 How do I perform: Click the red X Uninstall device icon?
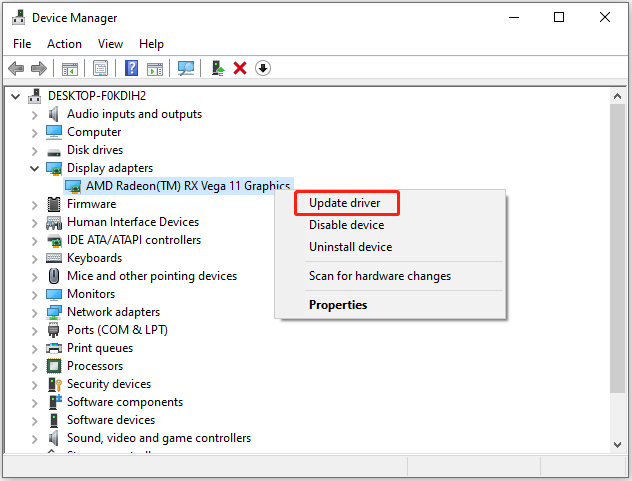[240, 68]
